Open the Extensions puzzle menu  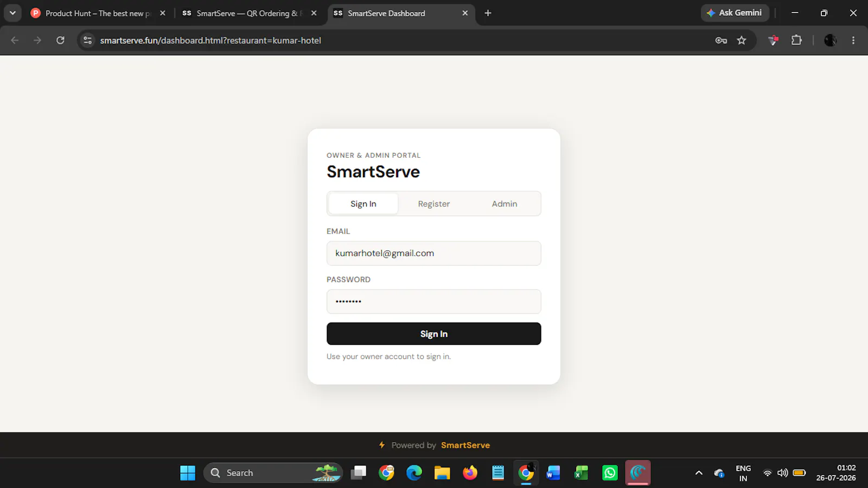point(796,40)
